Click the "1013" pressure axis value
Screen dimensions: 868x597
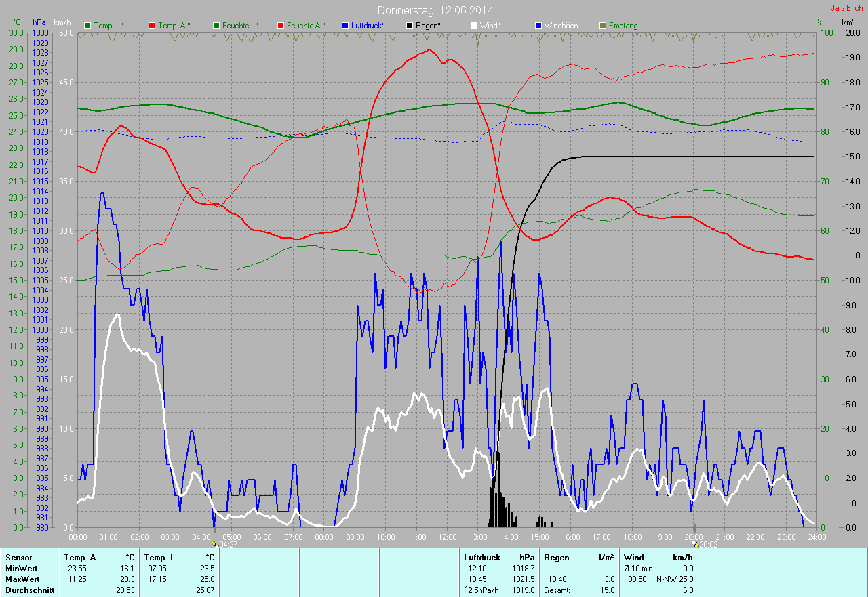tap(40, 201)
